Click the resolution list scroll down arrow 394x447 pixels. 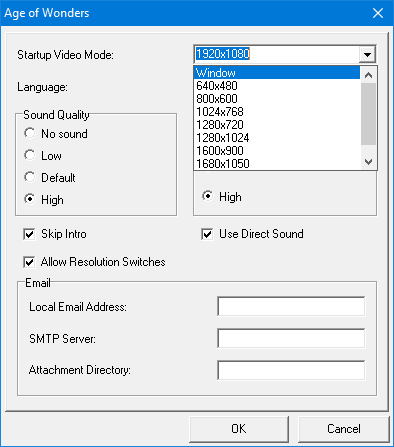point(368,162)
